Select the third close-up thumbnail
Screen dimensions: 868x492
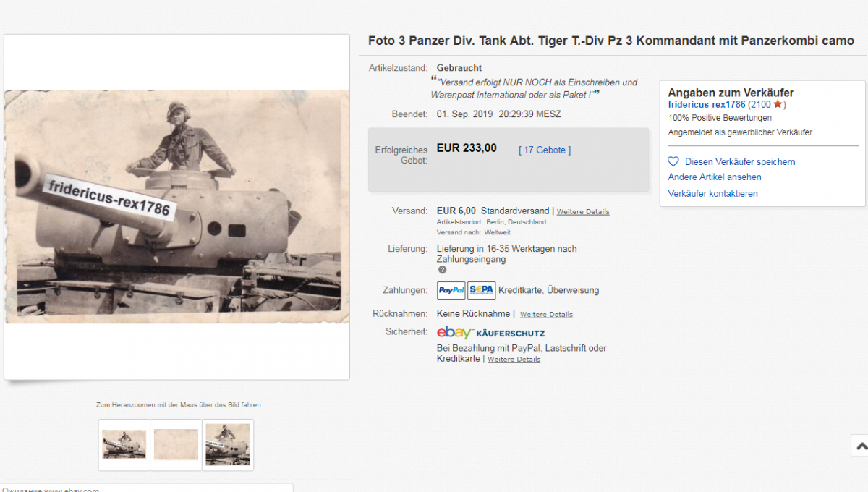(228, 444)
